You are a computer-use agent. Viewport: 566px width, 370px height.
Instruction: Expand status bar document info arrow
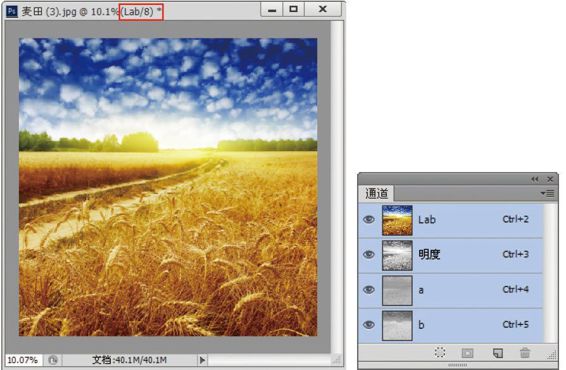coord(203,360)
